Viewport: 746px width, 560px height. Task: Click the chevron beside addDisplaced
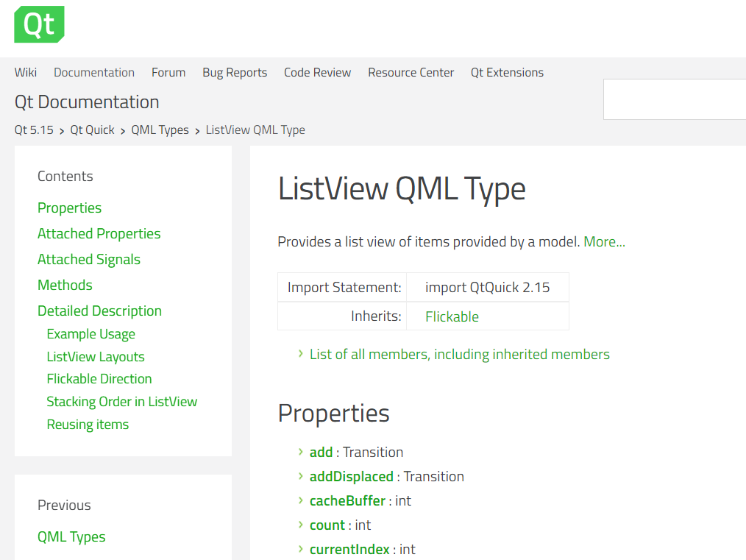[301, 476]
